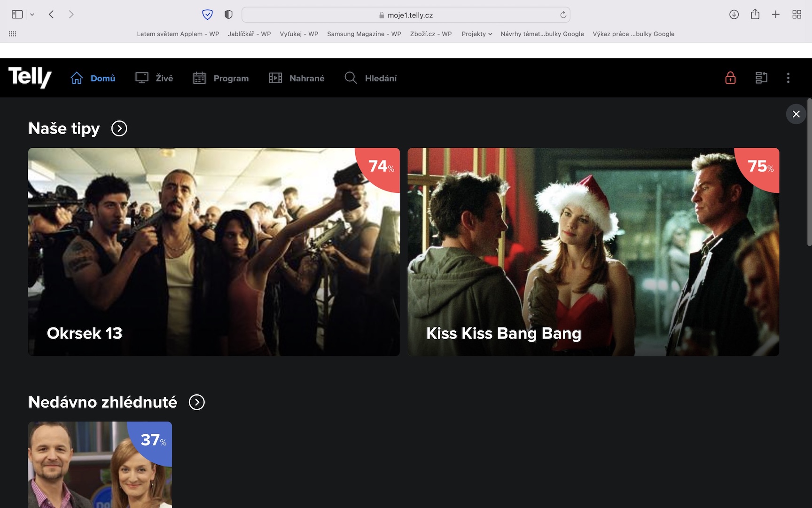Open the Program guide tab
Image resolution: width=812 pixels, height=508 pixels.
pos(221,78)
